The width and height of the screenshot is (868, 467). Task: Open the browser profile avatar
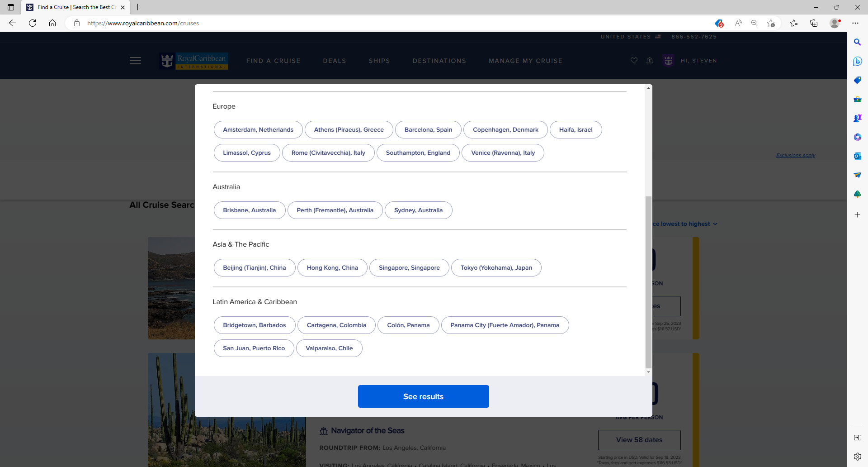835,23
